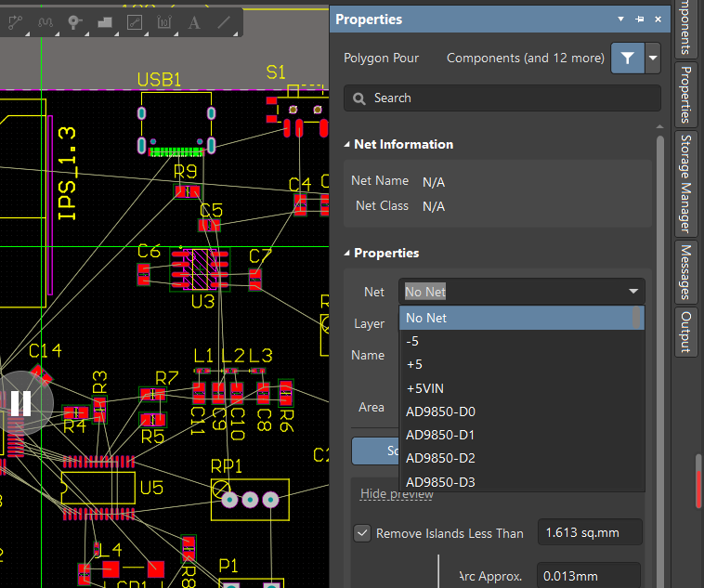The image size is (704, 588).
Task: Select the USB1 connector footprint
Action: coord(176,124)
